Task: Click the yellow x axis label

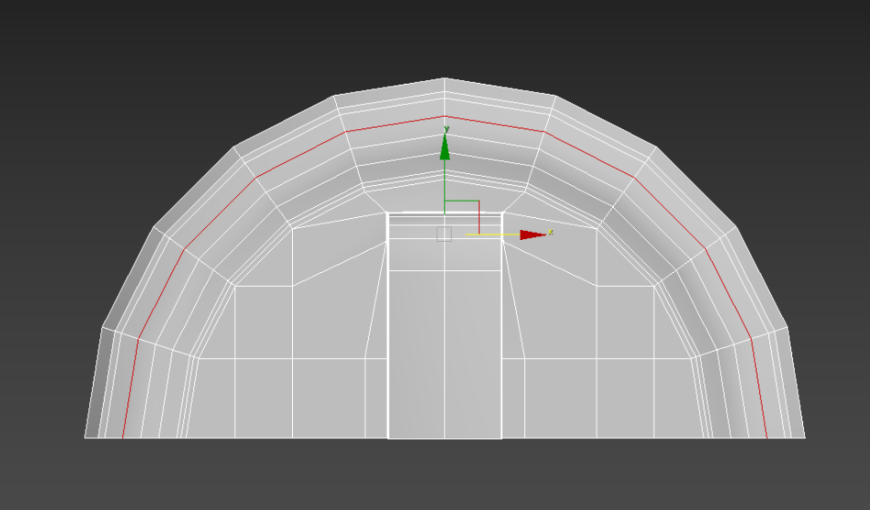Action: pyautogui.click(x=550, y=232)
